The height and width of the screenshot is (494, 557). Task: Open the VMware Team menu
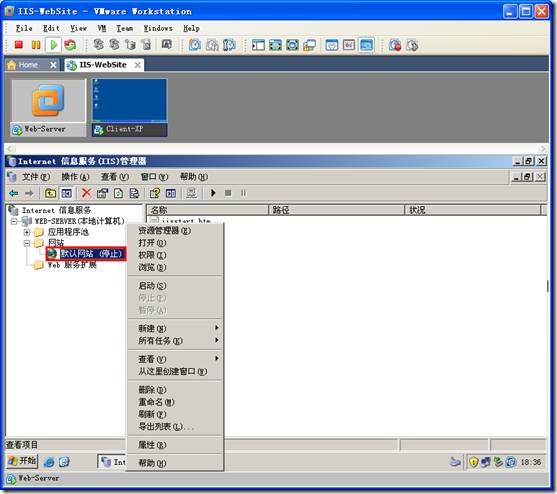click(x=124, y=28)
